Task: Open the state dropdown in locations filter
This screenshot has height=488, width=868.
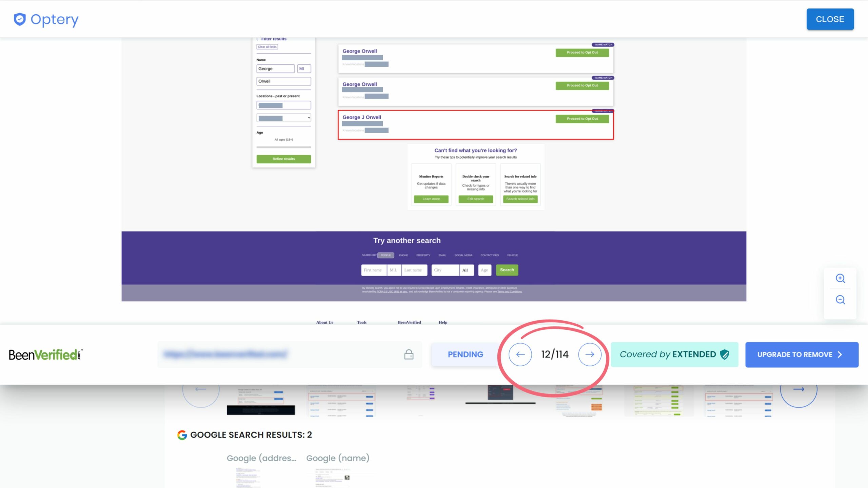Action: [x=283, y=118]
